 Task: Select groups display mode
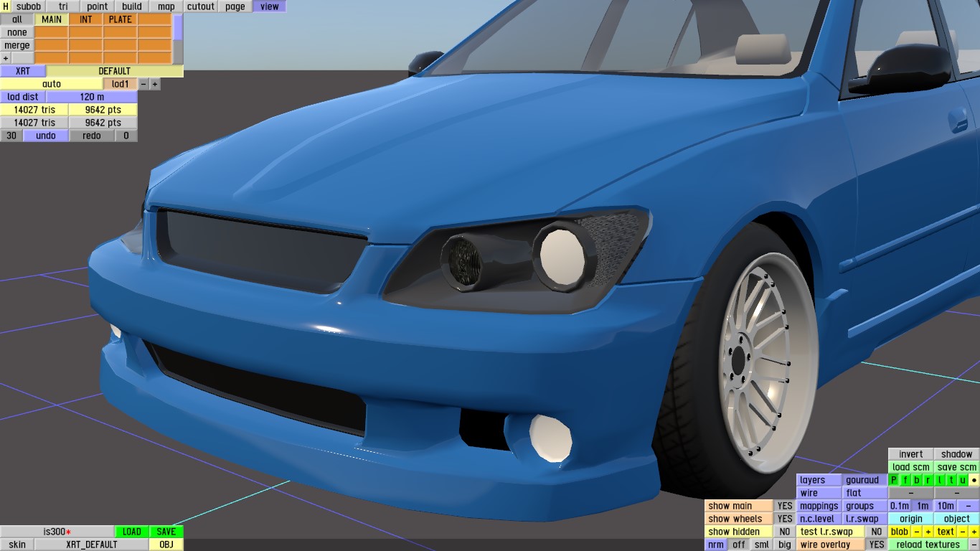[x=865, y=506]
